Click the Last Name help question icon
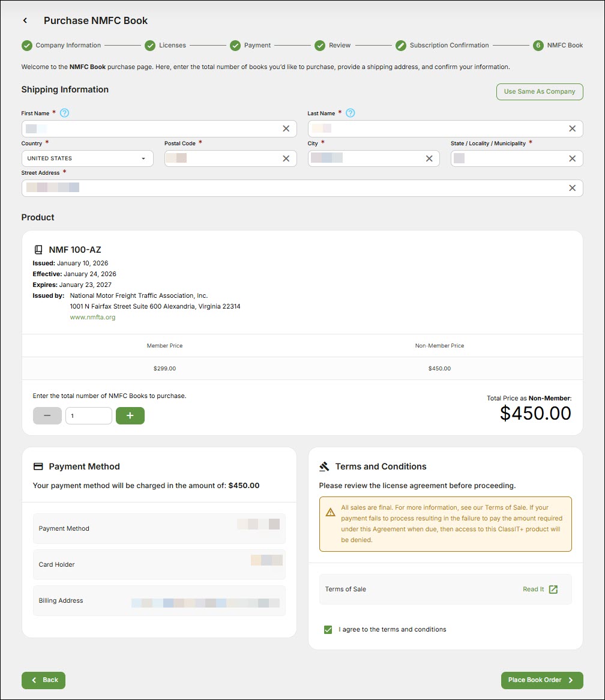Viewport: 605px width, 700px height. [351, 113]
